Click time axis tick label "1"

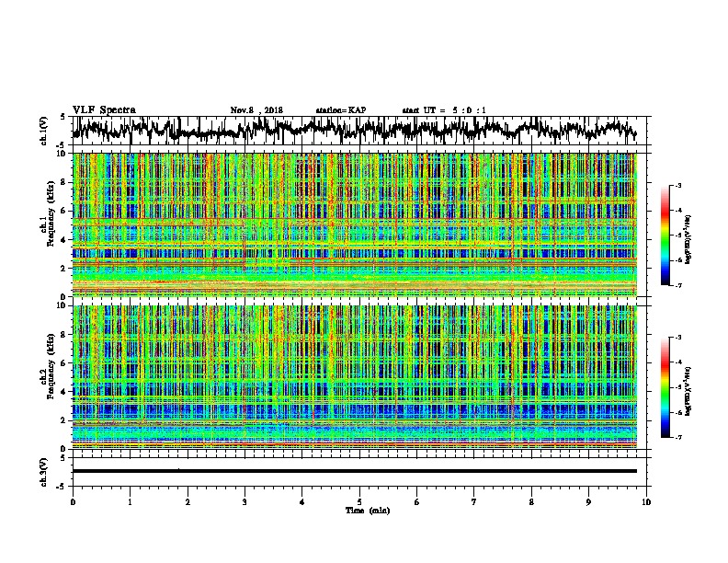click(x=130, y=502)
